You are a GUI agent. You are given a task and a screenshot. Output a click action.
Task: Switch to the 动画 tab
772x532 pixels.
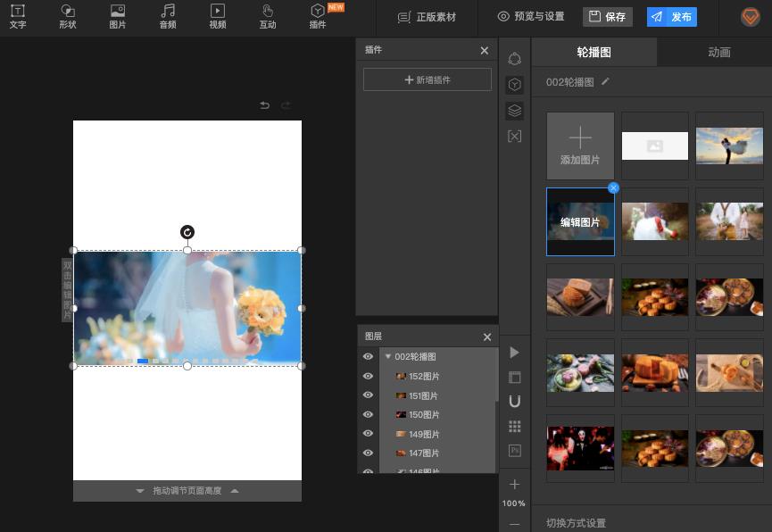point(718,52)
